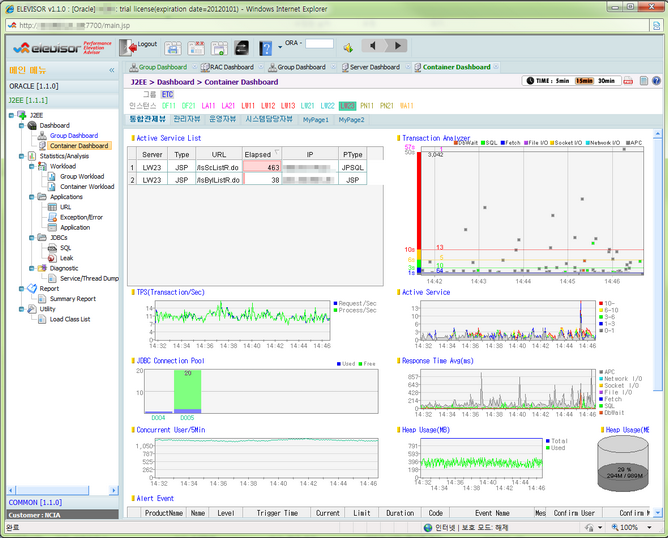Screen dimensions: 668x538
Task: Click the PDF export icon
Action: (628, 81)
